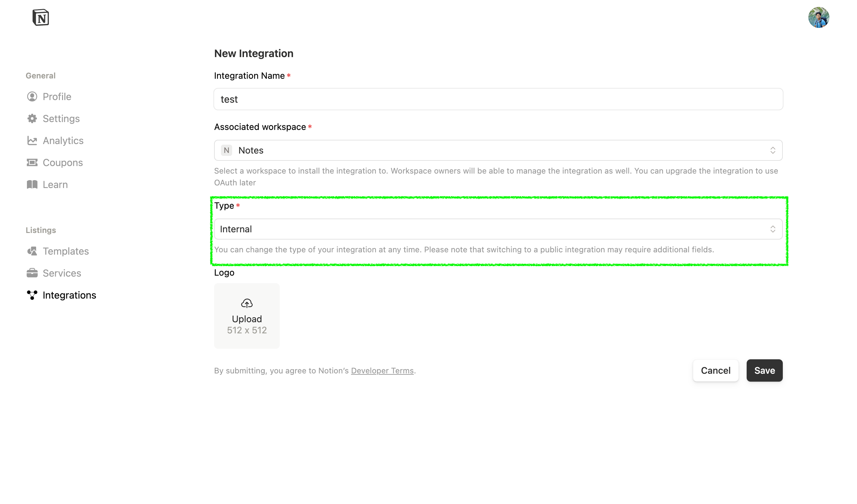Click the Notion logo in the top left
The width and height of the screenshot is (857, 504).
[41, 17]
